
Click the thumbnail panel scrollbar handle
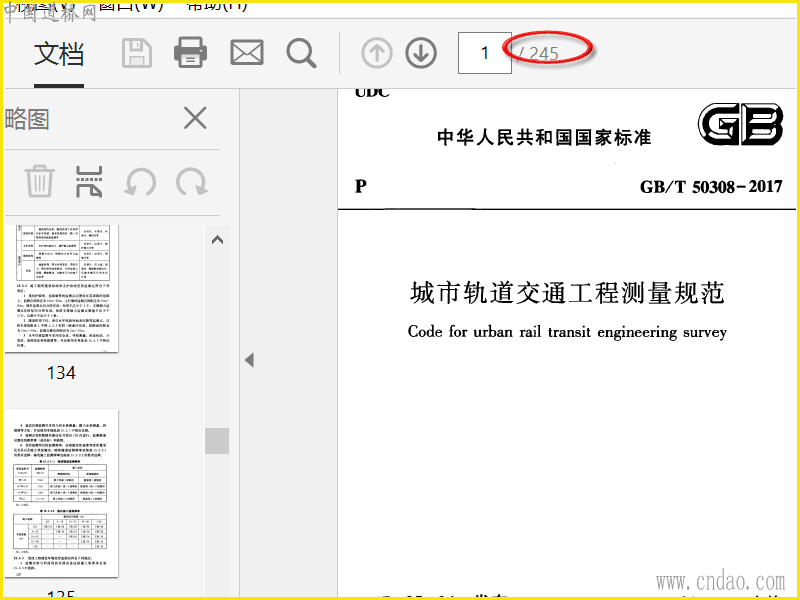(217, 441)
